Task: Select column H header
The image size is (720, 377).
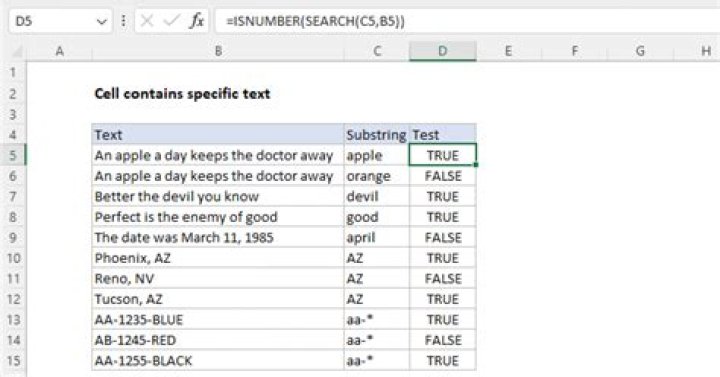Action: tap(698, 51)
